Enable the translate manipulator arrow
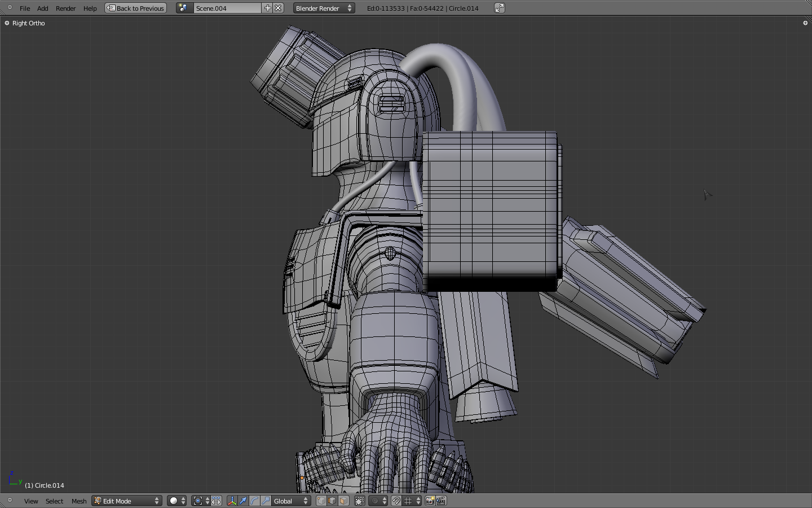 point(244,501)
